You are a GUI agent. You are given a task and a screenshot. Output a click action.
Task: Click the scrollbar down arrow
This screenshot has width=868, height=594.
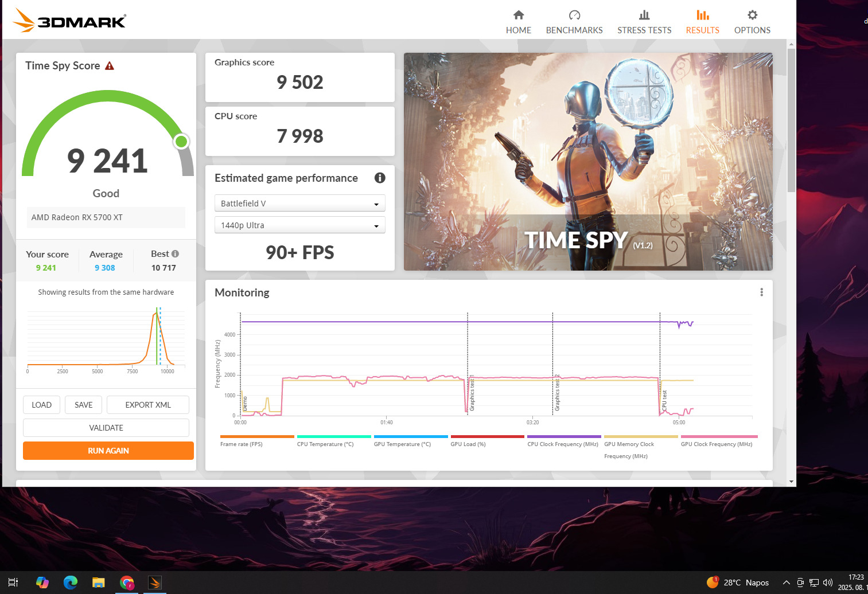(x=792, y=482)
